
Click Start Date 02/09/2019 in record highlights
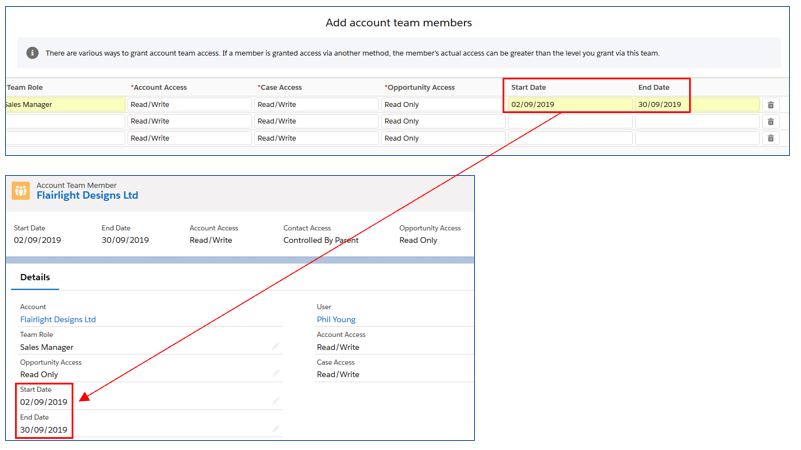[37, 240]
